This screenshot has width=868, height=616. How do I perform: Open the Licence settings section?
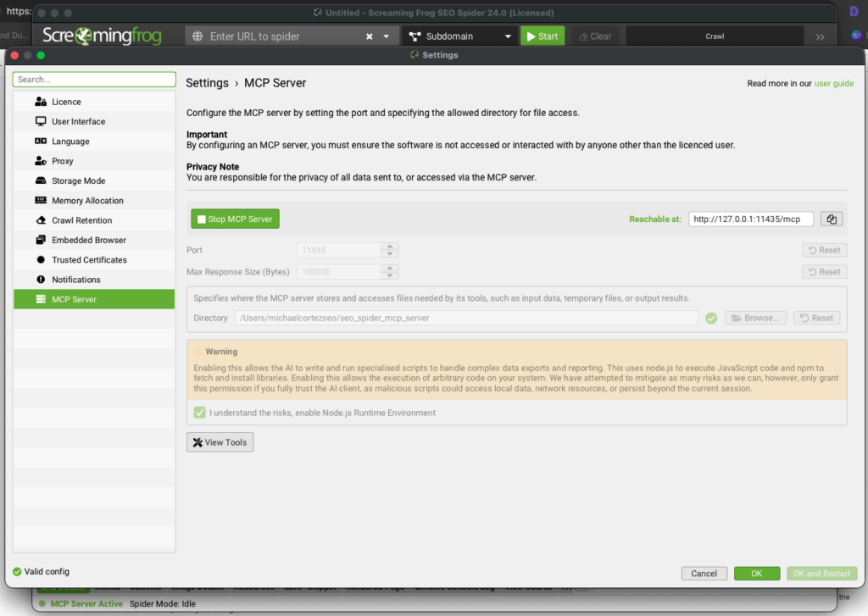(94, 102)
